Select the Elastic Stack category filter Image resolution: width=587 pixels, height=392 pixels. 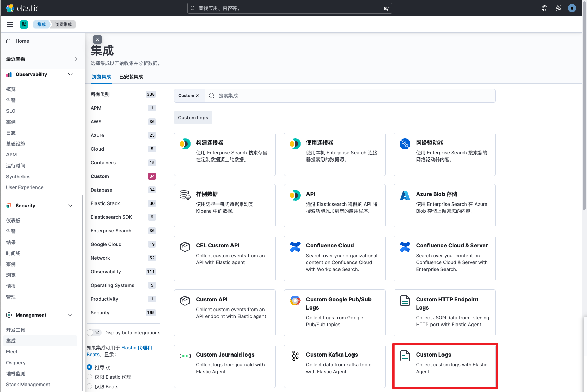click(123, 203)
